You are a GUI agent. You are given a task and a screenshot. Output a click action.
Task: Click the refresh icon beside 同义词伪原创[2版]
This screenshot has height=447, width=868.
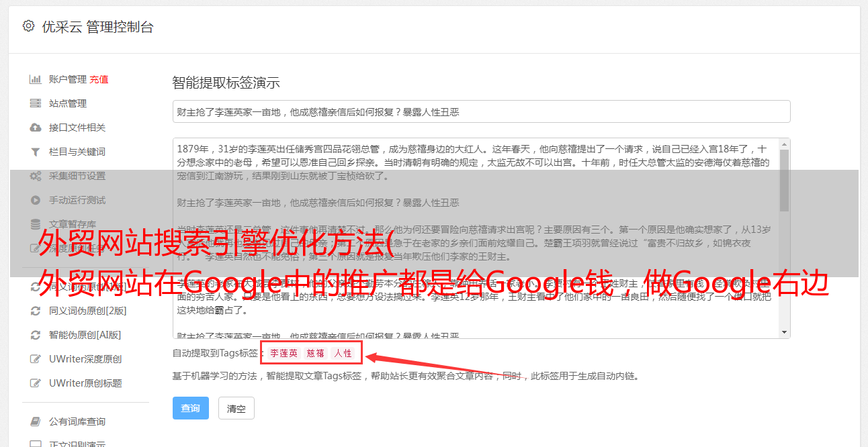36,311
